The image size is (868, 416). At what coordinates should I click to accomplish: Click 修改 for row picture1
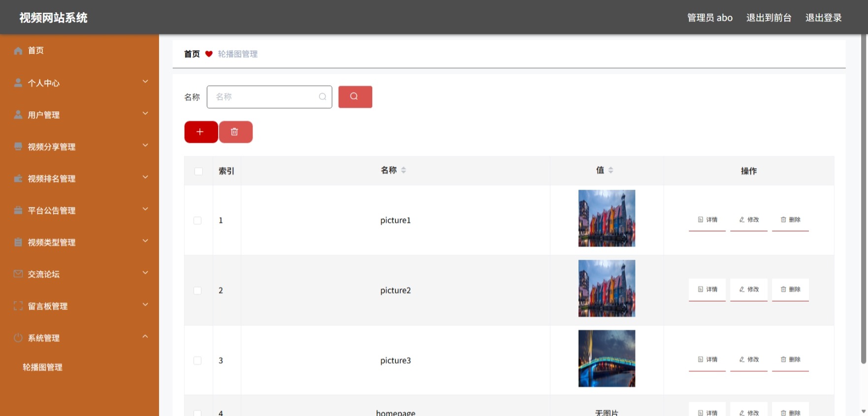click(749, 220)
